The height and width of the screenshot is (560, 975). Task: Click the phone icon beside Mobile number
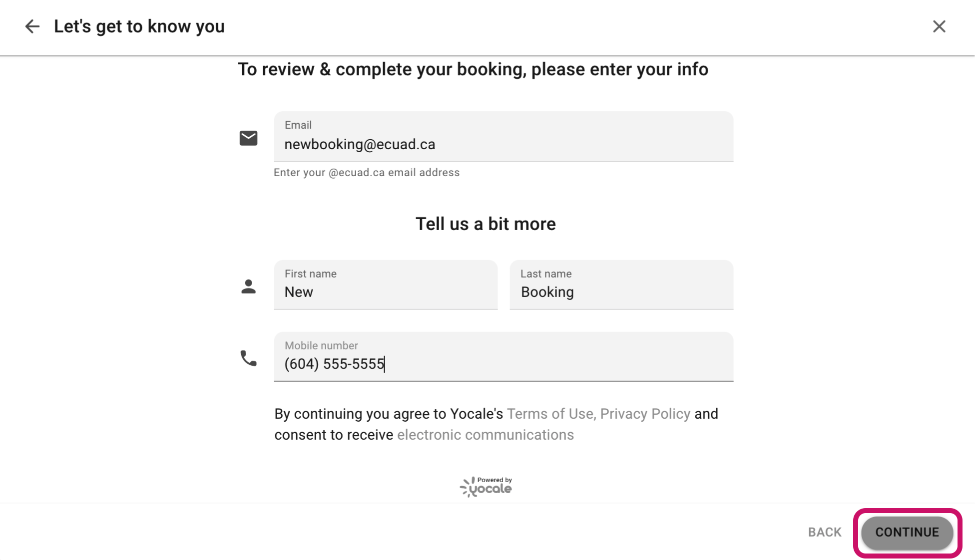[x=248, y=358]
